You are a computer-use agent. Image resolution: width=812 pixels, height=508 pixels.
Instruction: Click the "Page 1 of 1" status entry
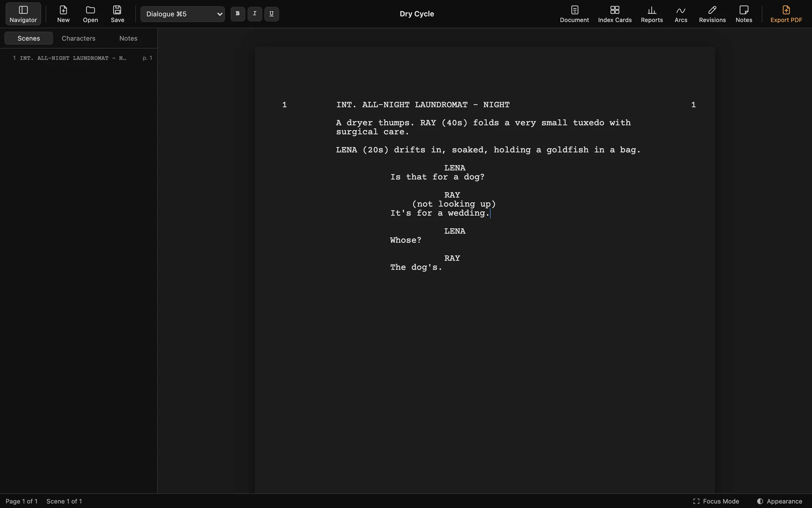[x=22, y=501]
